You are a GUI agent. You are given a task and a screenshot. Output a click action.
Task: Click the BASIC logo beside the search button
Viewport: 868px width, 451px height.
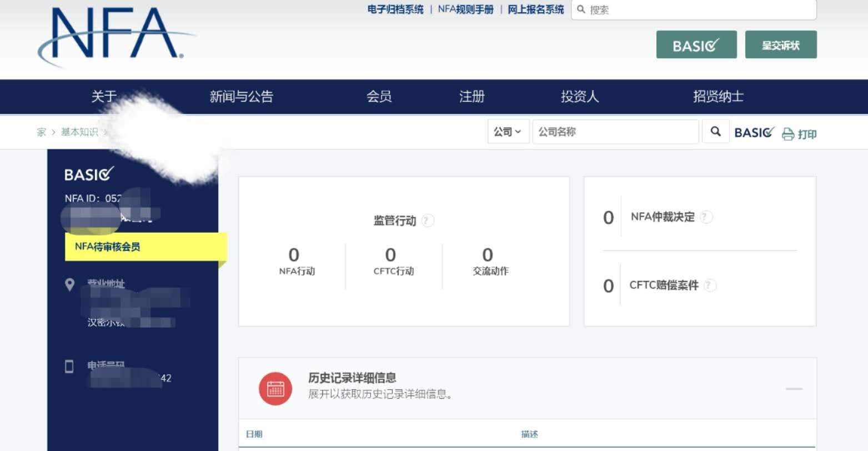click(x=754, y=132)
